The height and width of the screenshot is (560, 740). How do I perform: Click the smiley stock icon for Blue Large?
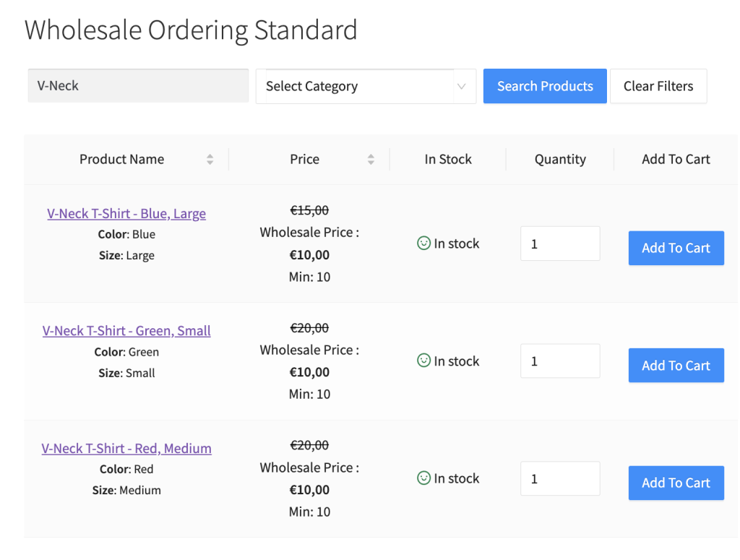point(424,244)
